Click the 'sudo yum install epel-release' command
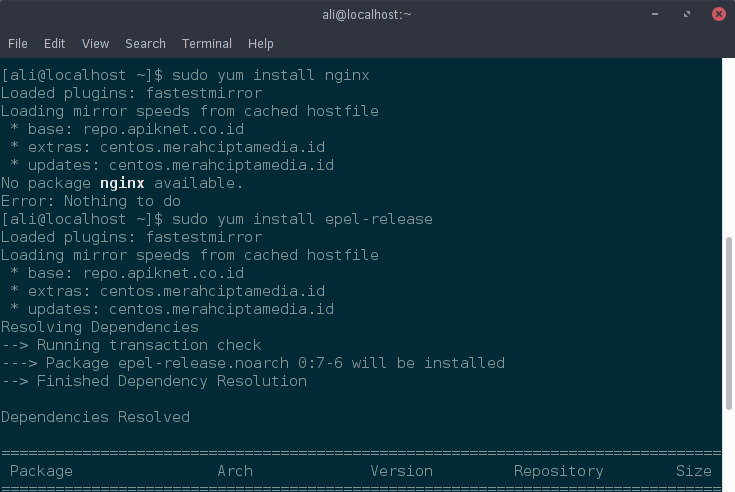This screenshot has height=492, width=735. point(302,219)
